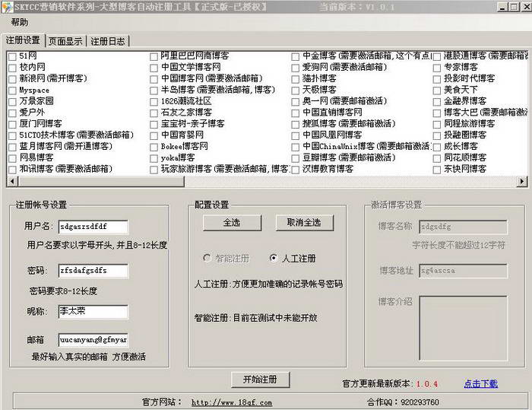Check 搜狐博客 checkbox
Image resolution: width=532 pixels, height=410 pixels.
click(295, 124)
